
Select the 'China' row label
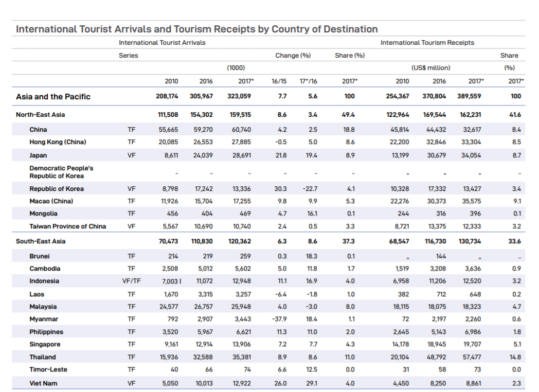(x=38, y=130)
